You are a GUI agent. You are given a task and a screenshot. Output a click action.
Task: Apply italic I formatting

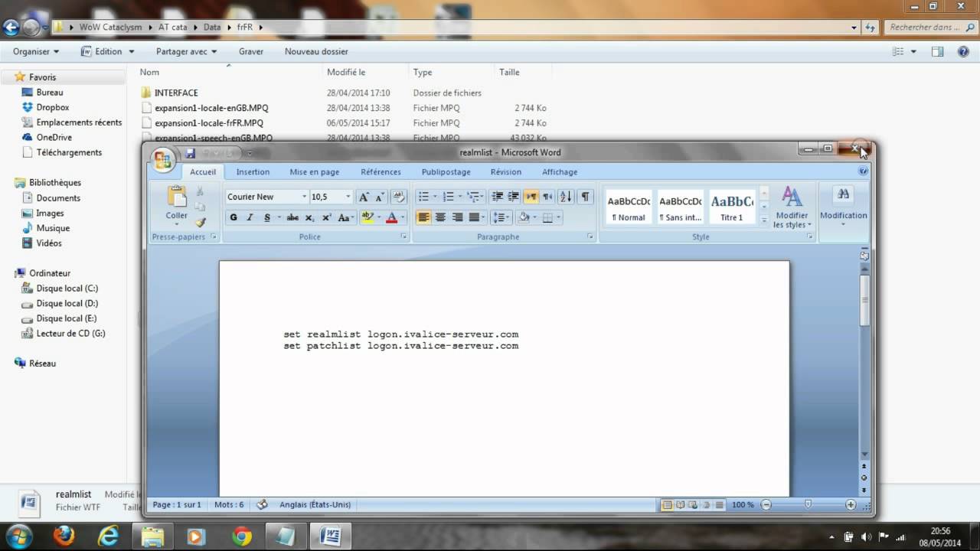coord(250,217)
